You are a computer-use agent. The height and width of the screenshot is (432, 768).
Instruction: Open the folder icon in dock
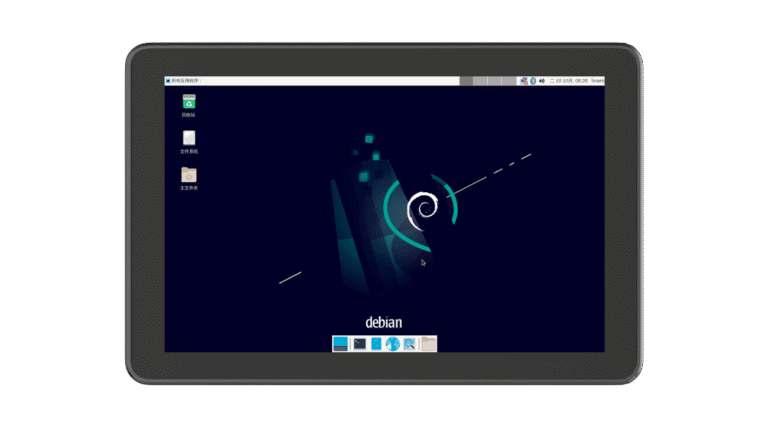click(429, 344)
